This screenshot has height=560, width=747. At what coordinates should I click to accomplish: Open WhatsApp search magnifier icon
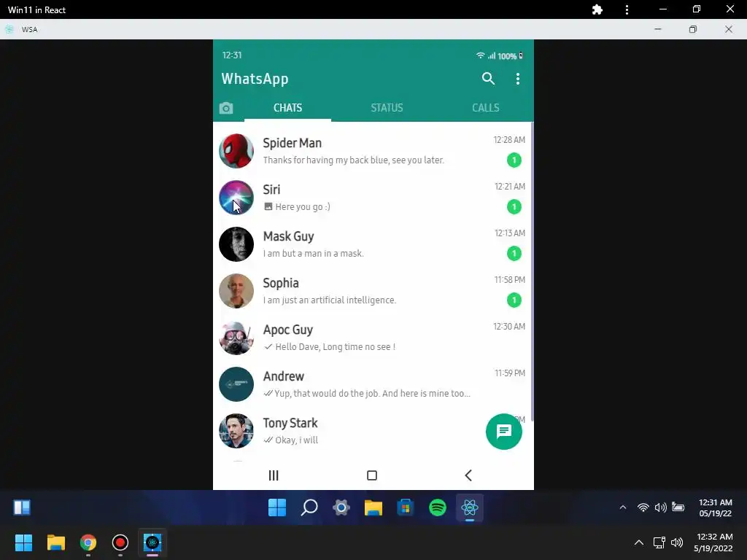tap(488, 79)
